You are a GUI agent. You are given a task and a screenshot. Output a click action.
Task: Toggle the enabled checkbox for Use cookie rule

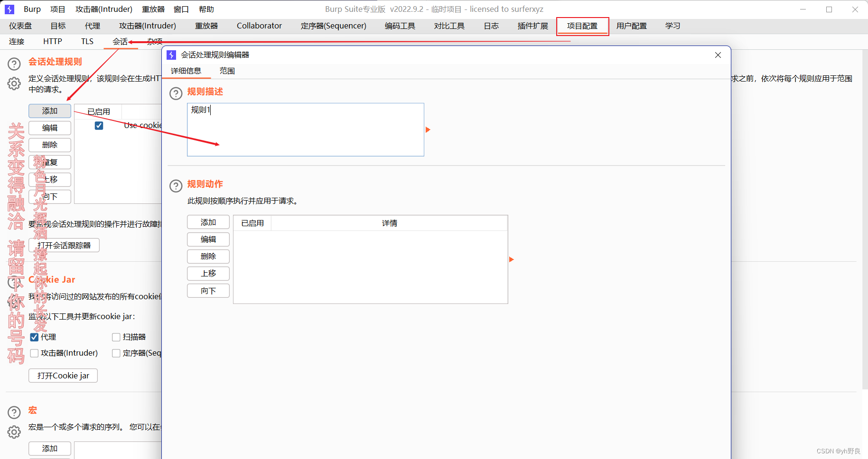(99, 126)
